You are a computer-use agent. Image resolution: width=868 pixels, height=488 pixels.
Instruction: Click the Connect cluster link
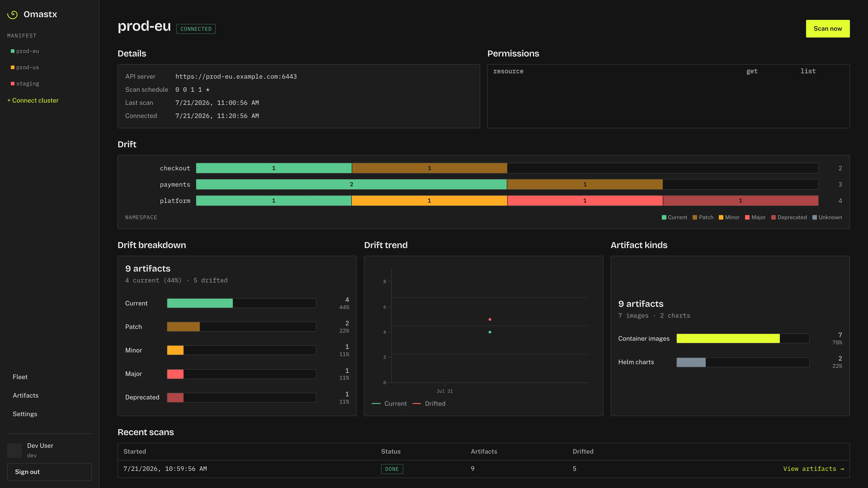point(33,100)
